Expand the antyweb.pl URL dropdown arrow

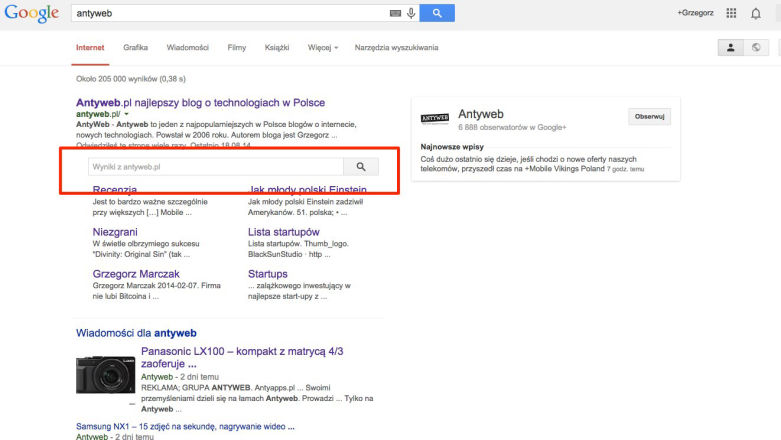(127, 114)
